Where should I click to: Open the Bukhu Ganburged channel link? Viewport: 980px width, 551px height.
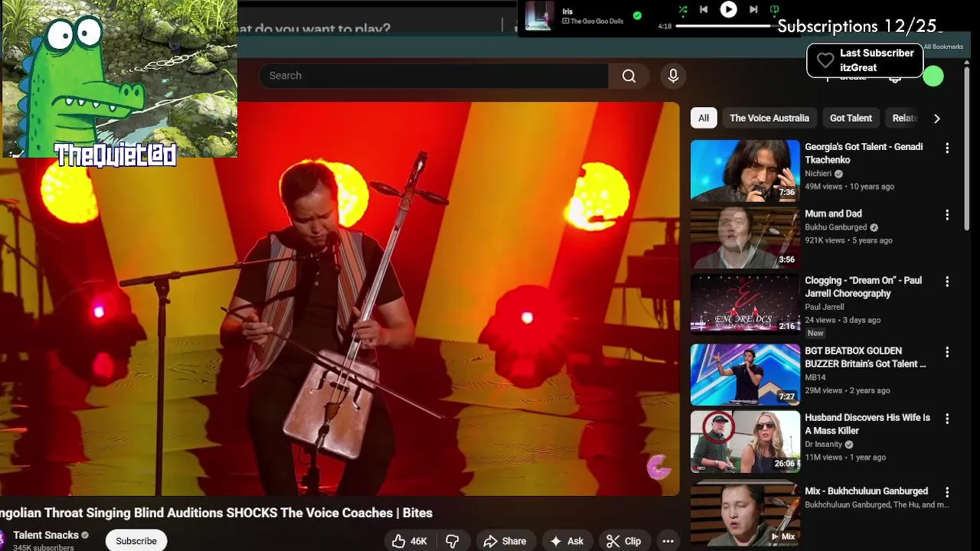click(835, 227)
